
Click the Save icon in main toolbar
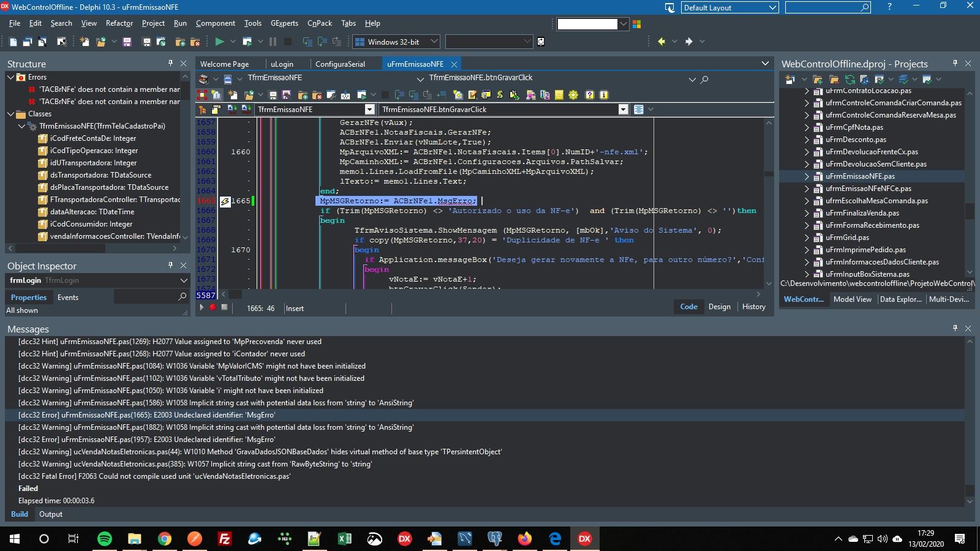127,42
